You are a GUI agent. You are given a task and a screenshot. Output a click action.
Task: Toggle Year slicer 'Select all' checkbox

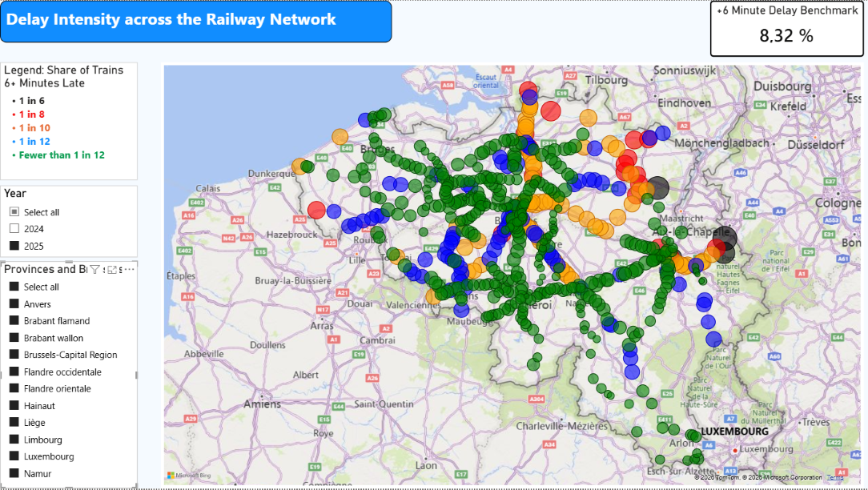(x=14, y=212)
